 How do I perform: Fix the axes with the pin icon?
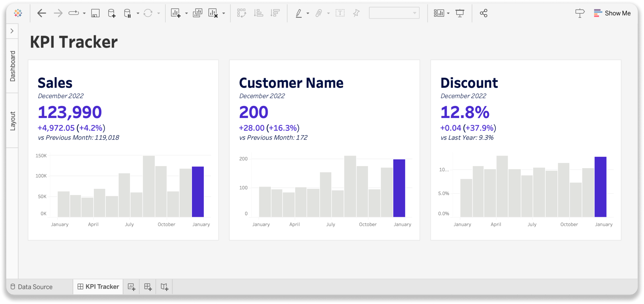coord(356,13)
